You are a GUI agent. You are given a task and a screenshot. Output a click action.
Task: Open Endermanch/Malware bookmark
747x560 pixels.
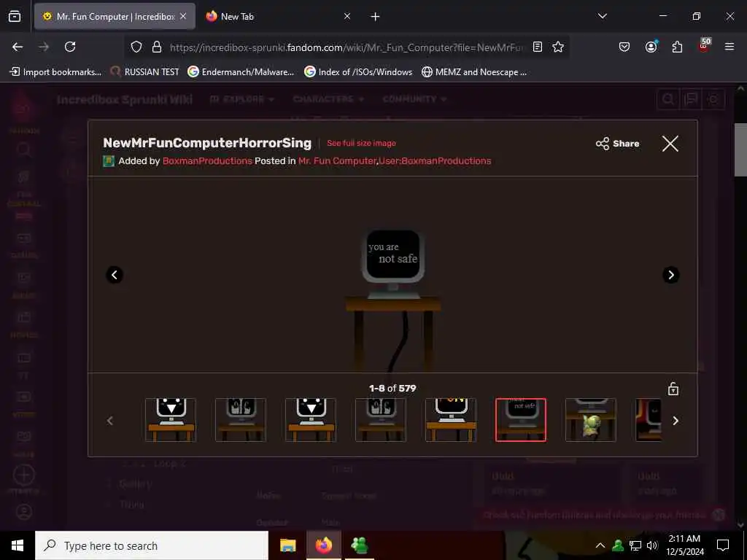[x=241, y=72]
